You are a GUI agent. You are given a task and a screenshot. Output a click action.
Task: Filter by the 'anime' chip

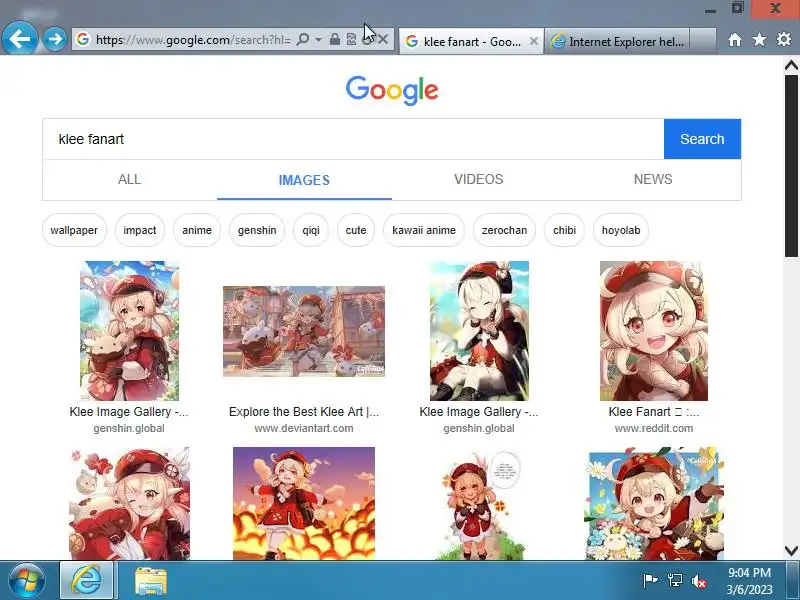pos(197,230)
